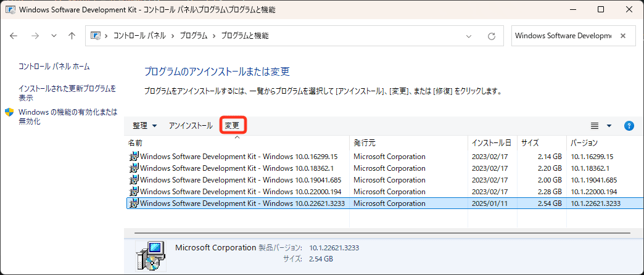
Task: Open コントロール パネル ホーム link
Action: coord(54,66)
